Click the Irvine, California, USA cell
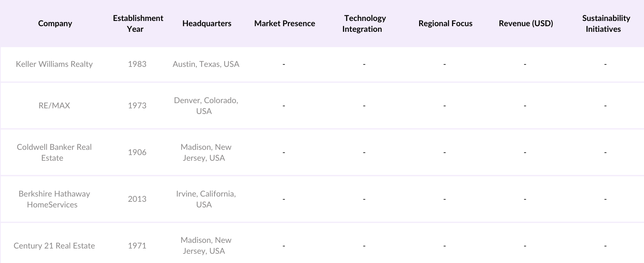The height and width of the screenshot is (263, 644). (206, 199)
